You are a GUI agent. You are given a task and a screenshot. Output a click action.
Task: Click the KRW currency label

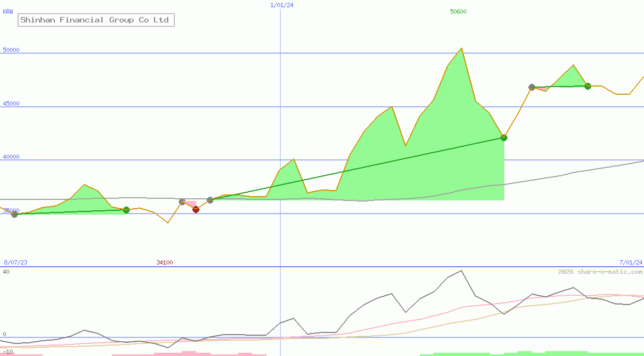[x=8, y=12]
